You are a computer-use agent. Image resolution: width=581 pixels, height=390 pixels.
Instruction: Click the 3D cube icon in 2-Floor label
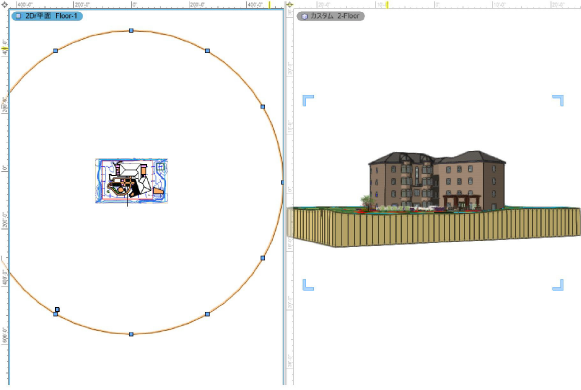(304, 16)
